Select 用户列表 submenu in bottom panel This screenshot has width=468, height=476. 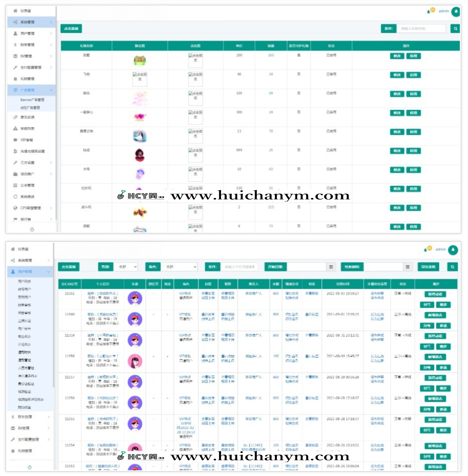click(24, 281)
